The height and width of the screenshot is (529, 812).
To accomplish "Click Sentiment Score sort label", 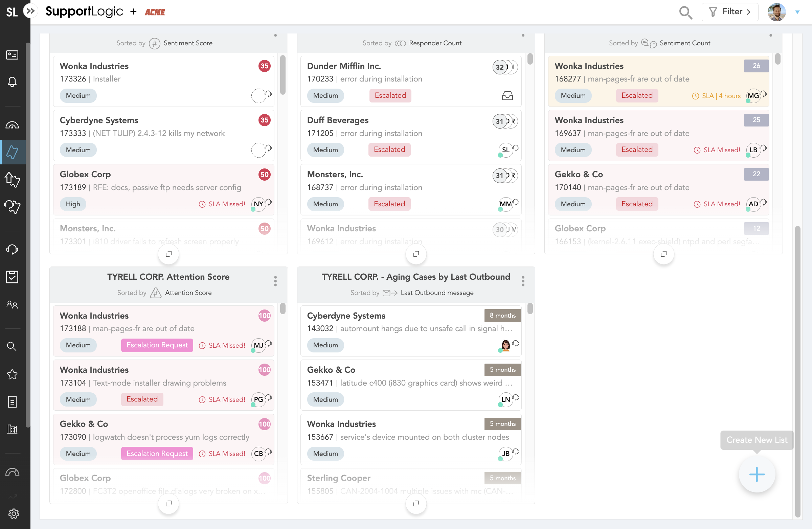I will 188,43.
